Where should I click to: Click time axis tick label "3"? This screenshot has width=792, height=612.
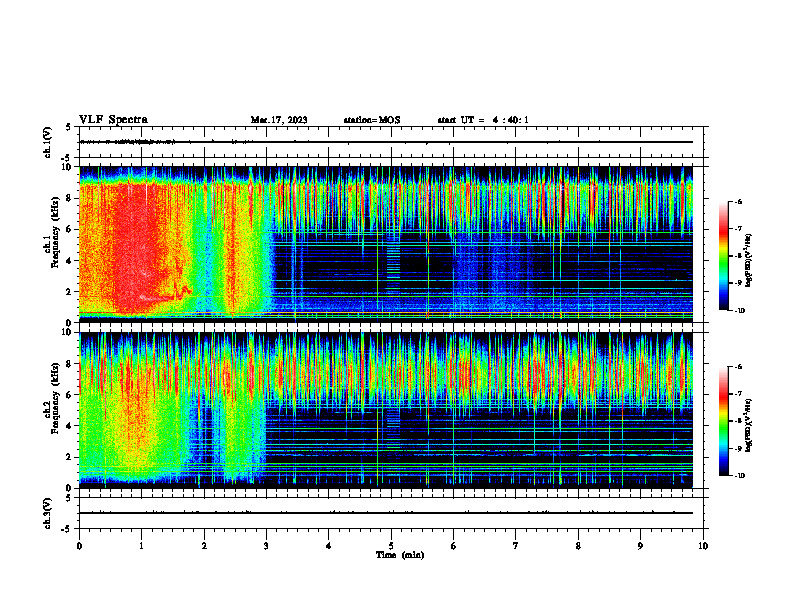coord(267,546)
